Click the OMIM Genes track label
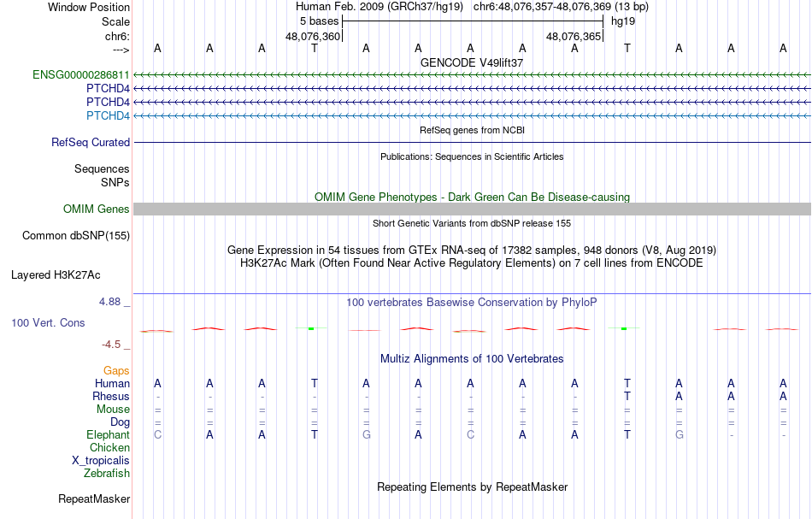The width and height of the screenshot is (812, 519). [x=97, y=209]
